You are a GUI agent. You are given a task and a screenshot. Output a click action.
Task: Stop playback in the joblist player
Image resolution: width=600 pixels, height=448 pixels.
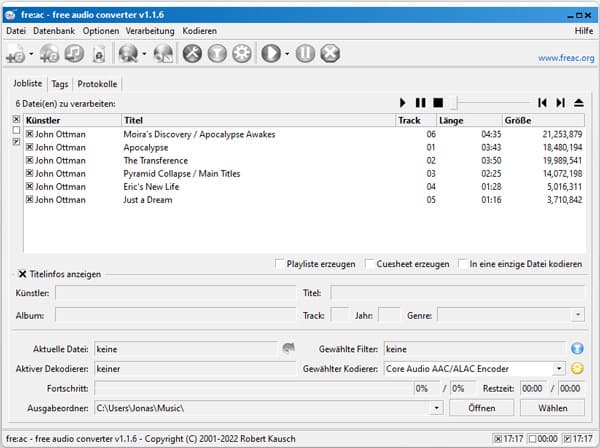438,103
